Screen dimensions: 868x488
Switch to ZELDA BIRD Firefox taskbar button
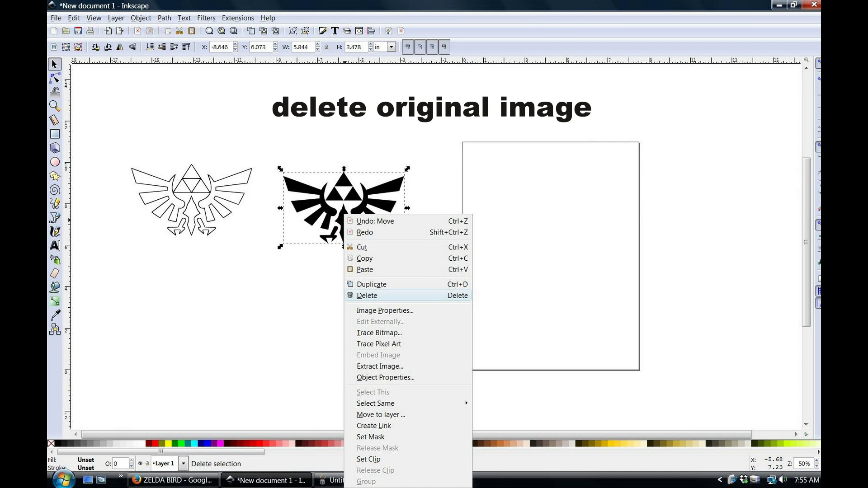(174, 480)
